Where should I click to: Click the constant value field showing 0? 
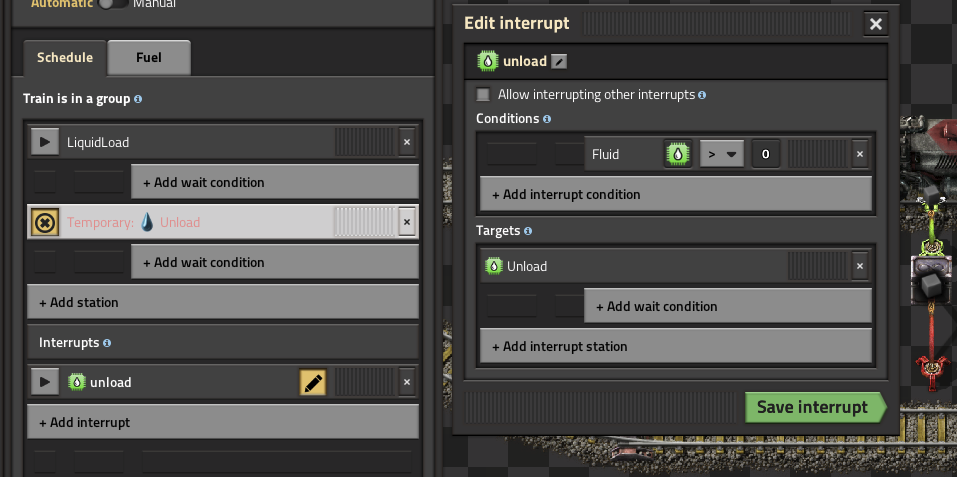pos(765,154)
